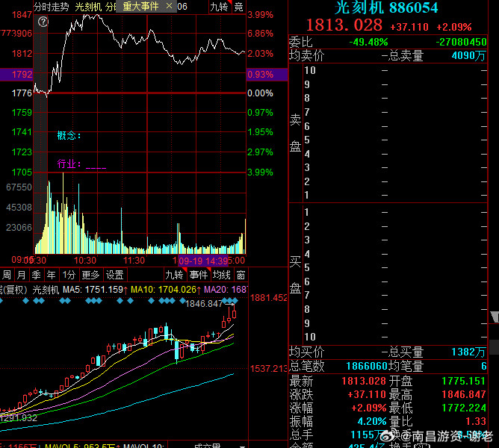The height and width of the screenshot is (448, 499).
Task: Click the 窗 window layout button
Action: (x=241, y=275)
